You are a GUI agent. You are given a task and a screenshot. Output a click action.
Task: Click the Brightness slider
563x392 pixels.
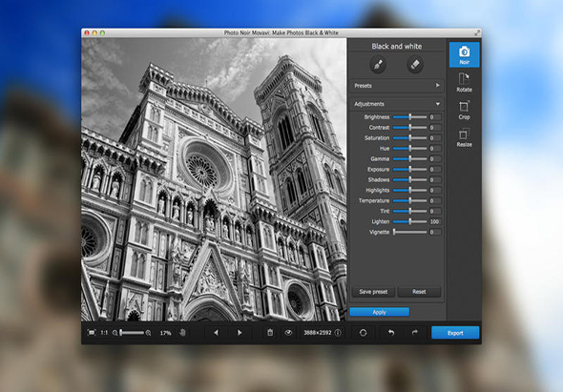click(409, 117)
